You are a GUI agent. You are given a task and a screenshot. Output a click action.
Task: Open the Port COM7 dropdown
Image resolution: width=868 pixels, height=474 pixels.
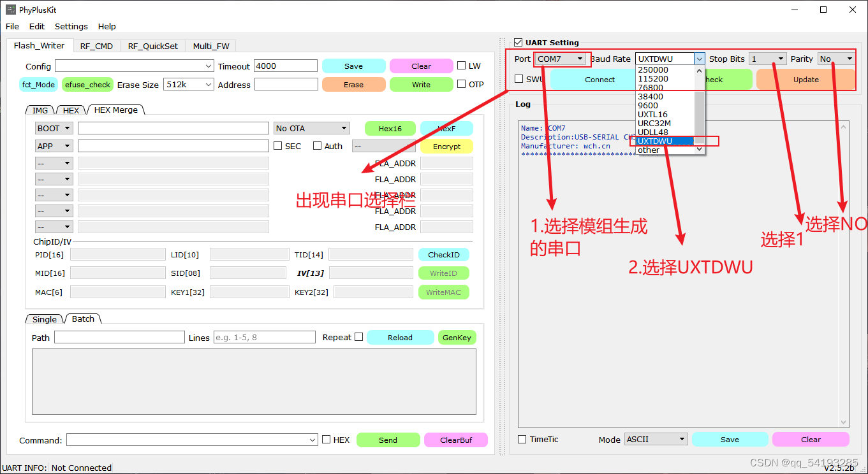pos(561,59)
